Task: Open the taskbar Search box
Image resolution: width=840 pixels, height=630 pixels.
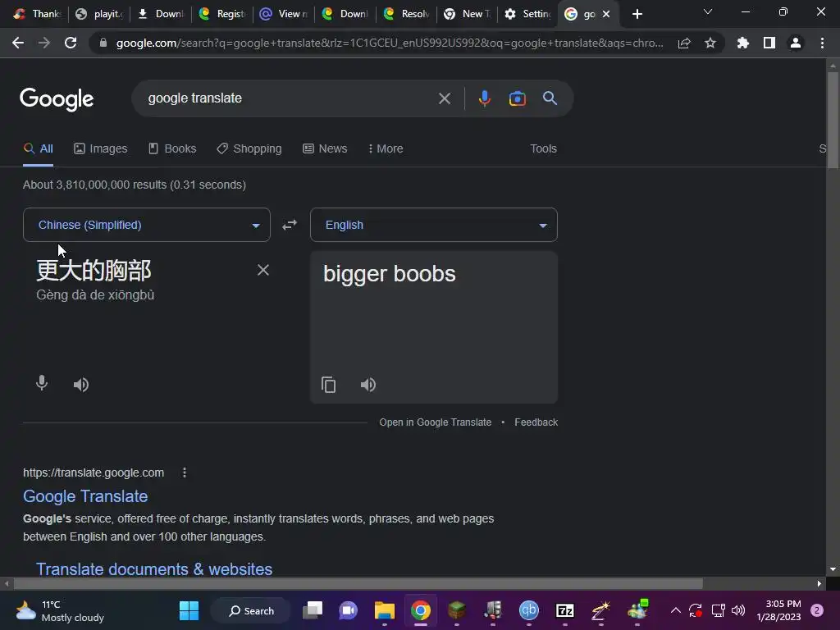Action: click(251, 610)
